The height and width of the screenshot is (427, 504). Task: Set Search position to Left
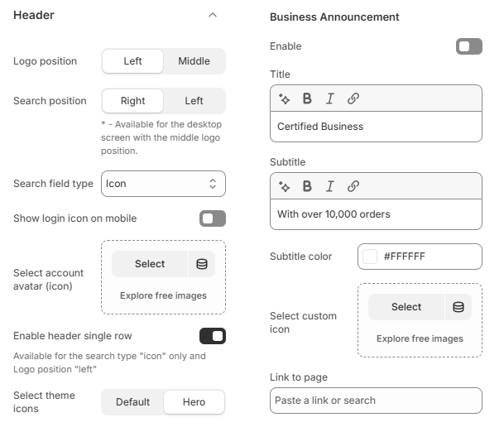[194, 101]
